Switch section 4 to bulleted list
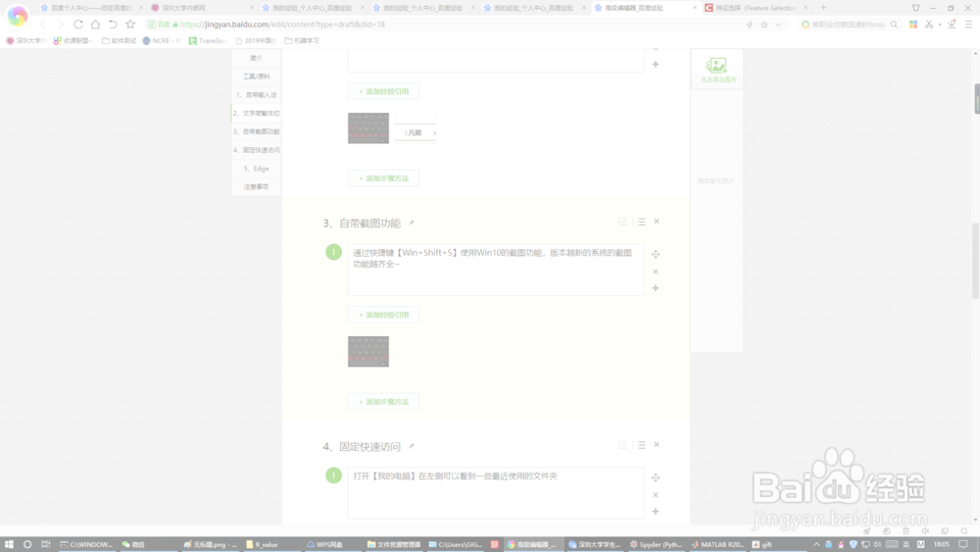Screen dimensions: 980x552 641,444
